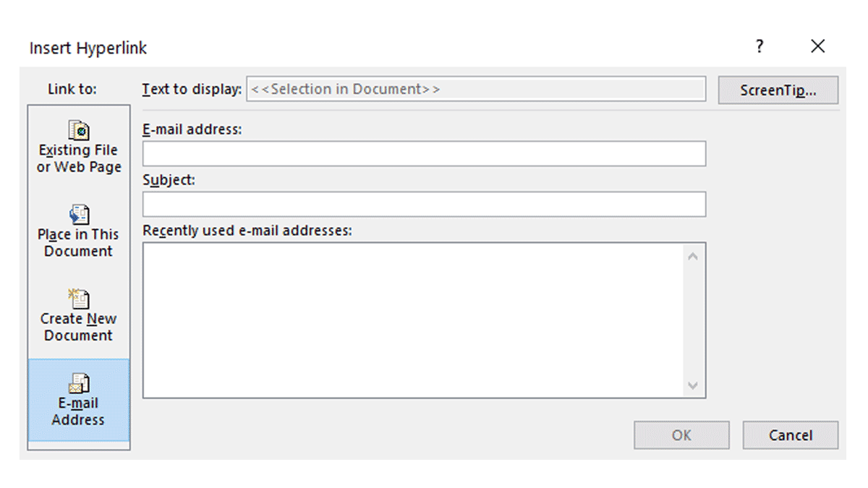The image size is (868, 488).
Task: Select the E-mail Address envelope icon
Action: point(78,383)
